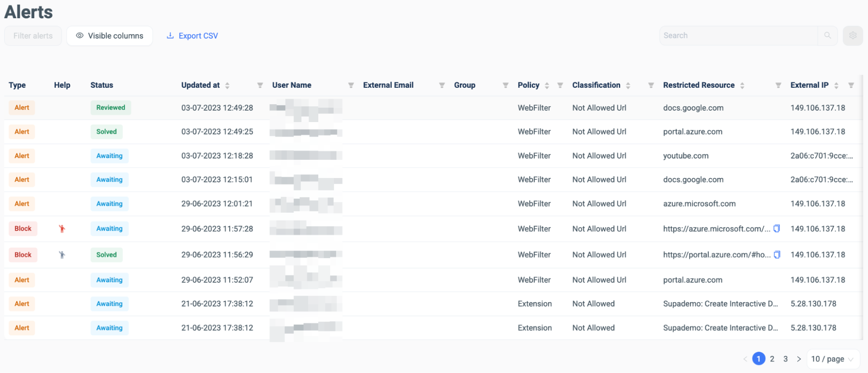Image resolution: width=868 pixels, height=373 pixels.
Task: Go to next page arrow
Action: [x=799, y=359]
